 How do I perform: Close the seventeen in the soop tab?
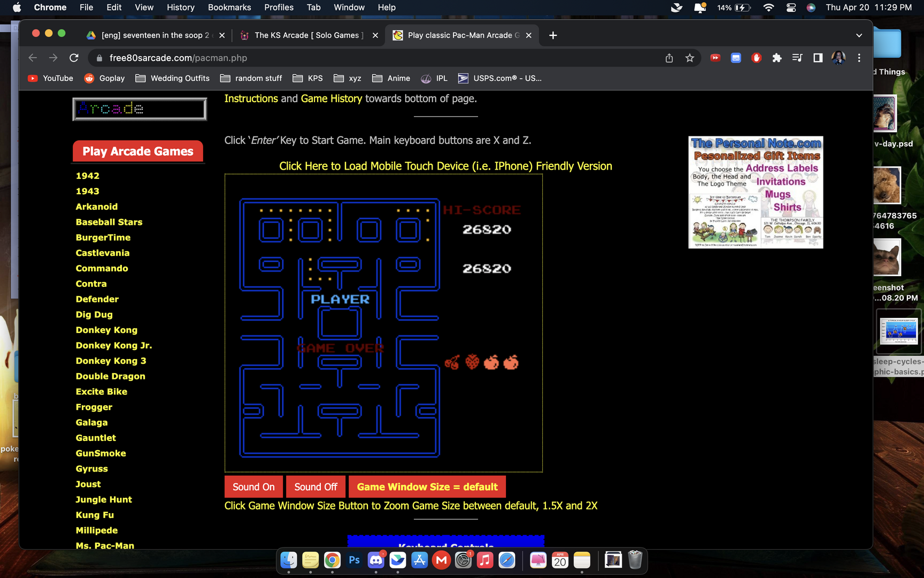[222, 35]
